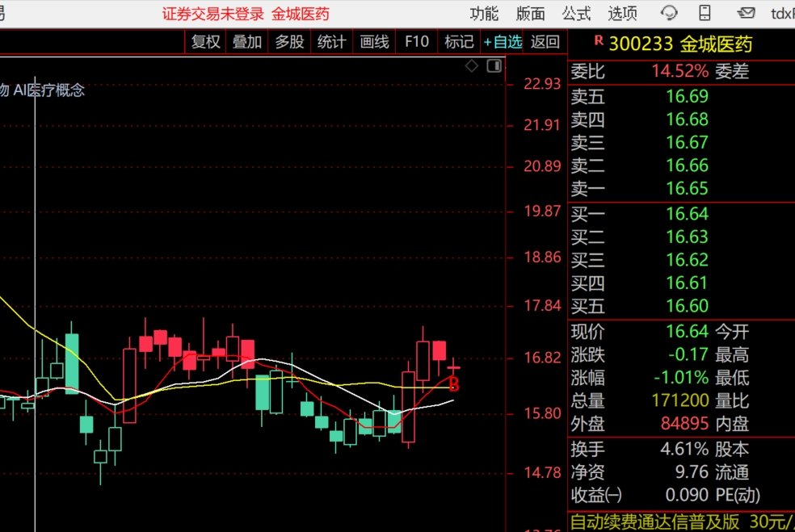The width and height of the screenshot is (795, 532).
Task: Open the 统计 toolbar button
Action: click(331, 42)
